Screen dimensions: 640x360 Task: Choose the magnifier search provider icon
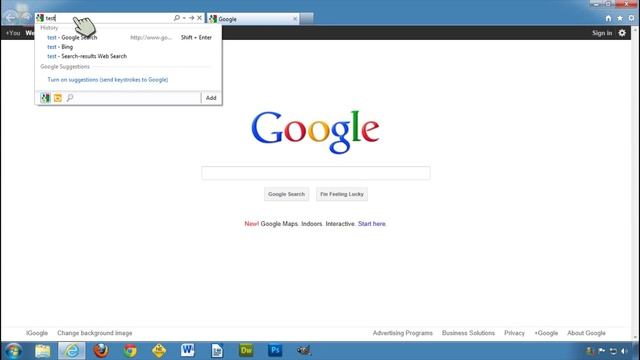(70, 98)
